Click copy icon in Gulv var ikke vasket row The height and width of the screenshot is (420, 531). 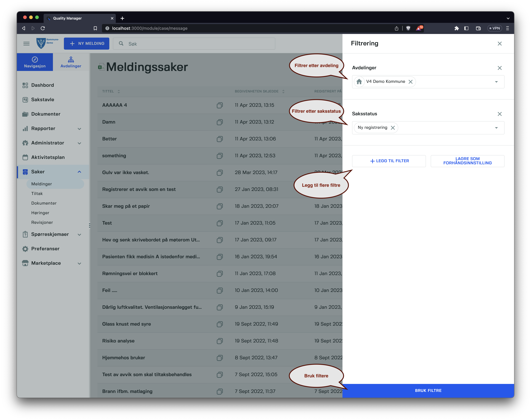pyautogui.click(x=220, y=173)
